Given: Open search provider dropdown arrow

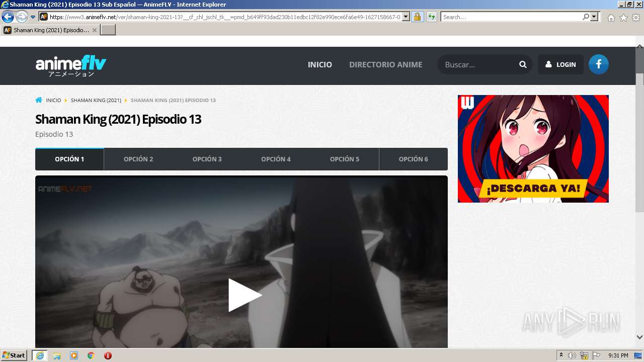Looking at the screenshot, I should (594, 17).
